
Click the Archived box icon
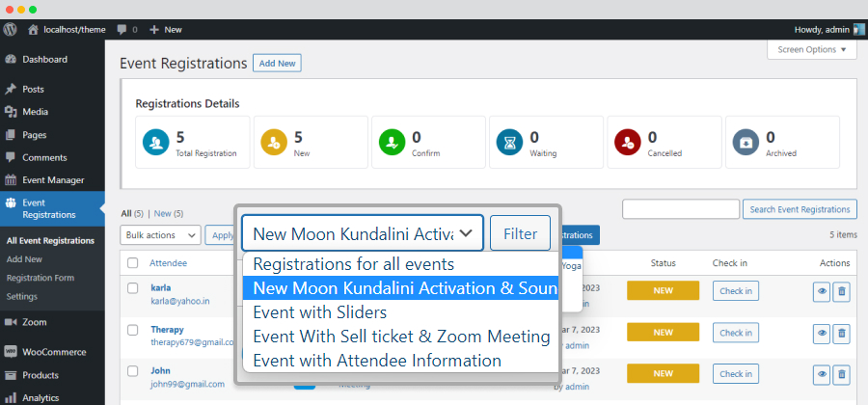746,142
